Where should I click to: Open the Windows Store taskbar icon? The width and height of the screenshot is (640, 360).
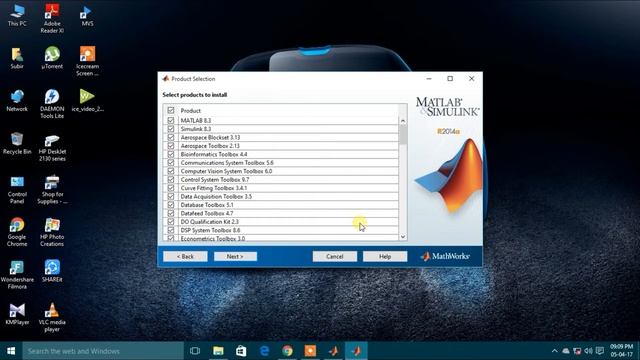pos(241,351)
